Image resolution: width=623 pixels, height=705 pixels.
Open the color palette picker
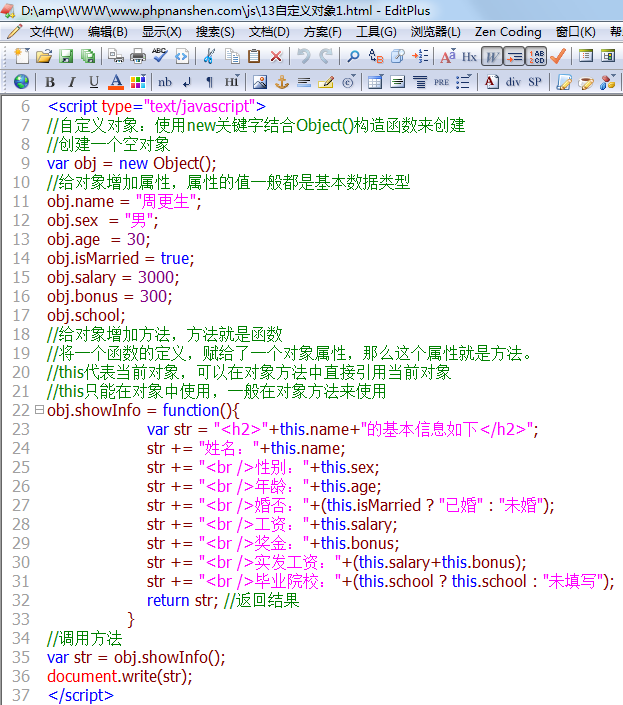click(138, 82)
